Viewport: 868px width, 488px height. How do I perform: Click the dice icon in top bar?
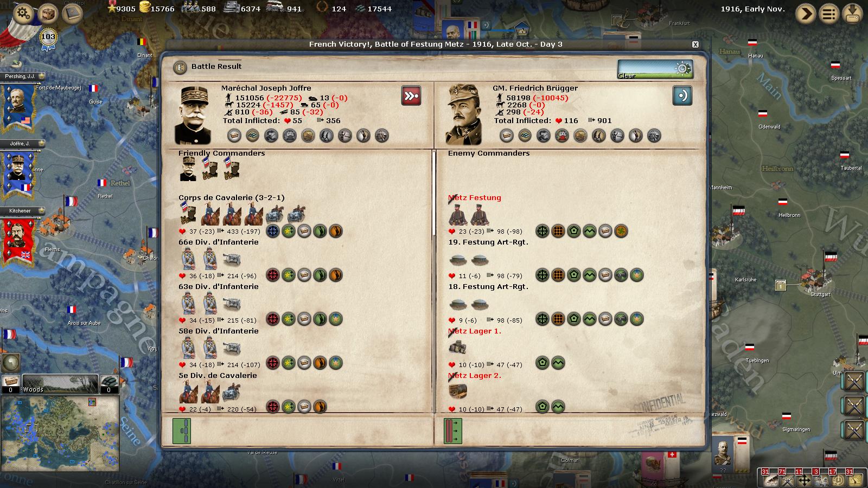(x=48, y=13)
